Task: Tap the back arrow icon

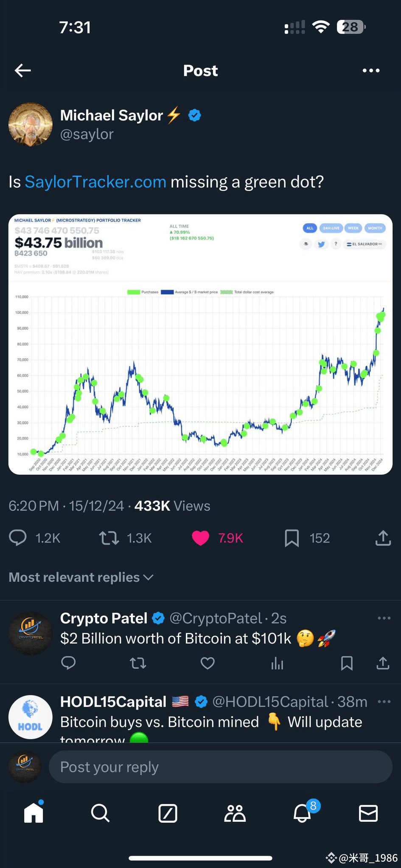Action: pyautogui.click(x=23, y=70)
